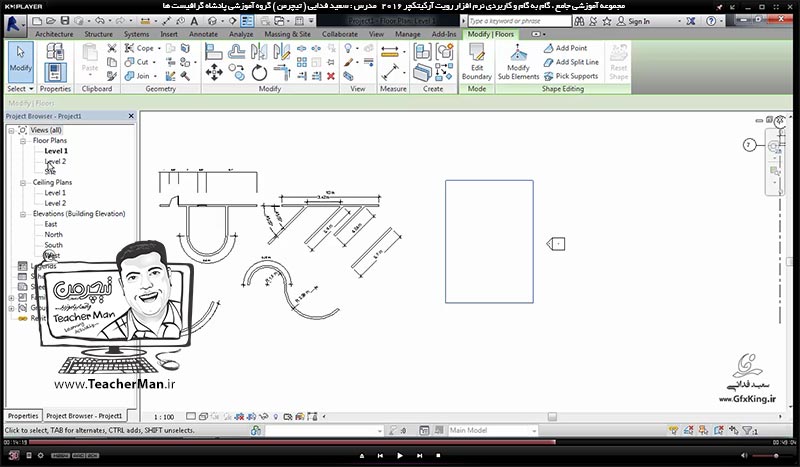
Task: Open Level 2 floor plan in browser
Action: [55, 161]
